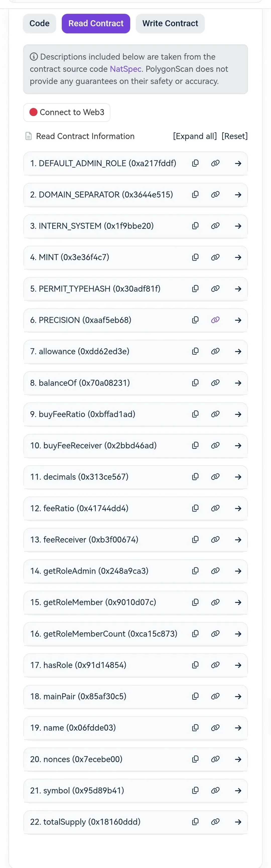The width and height of the screenshot is (271, 868).
Task: Click copy icon for MINT row
Action: point(195,257)
